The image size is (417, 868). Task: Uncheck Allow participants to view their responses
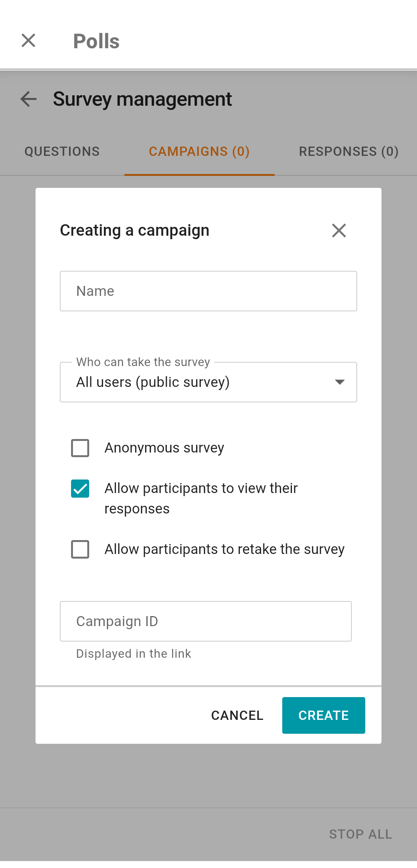80,489
